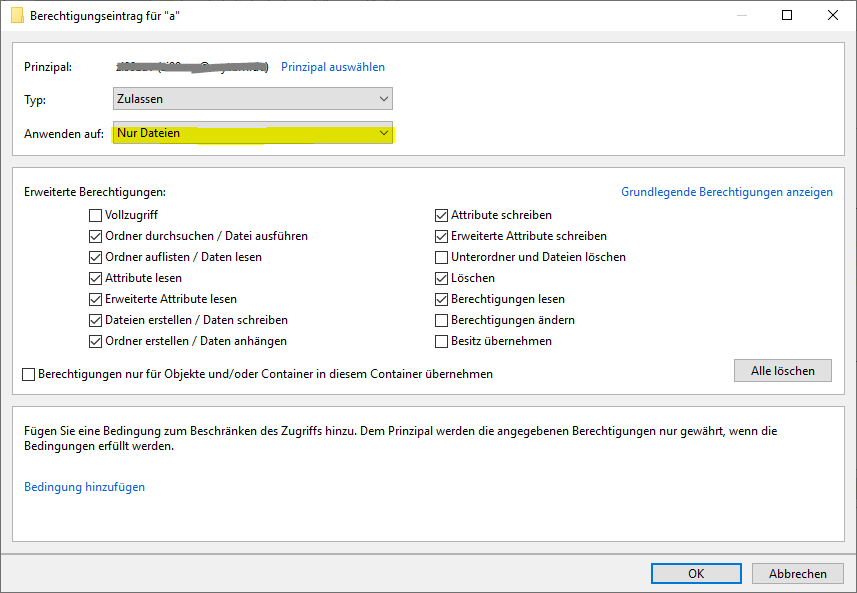857x593 pixels.
Task: Open the Typ dropdown showing Zulassen
Action: (252, 99)
